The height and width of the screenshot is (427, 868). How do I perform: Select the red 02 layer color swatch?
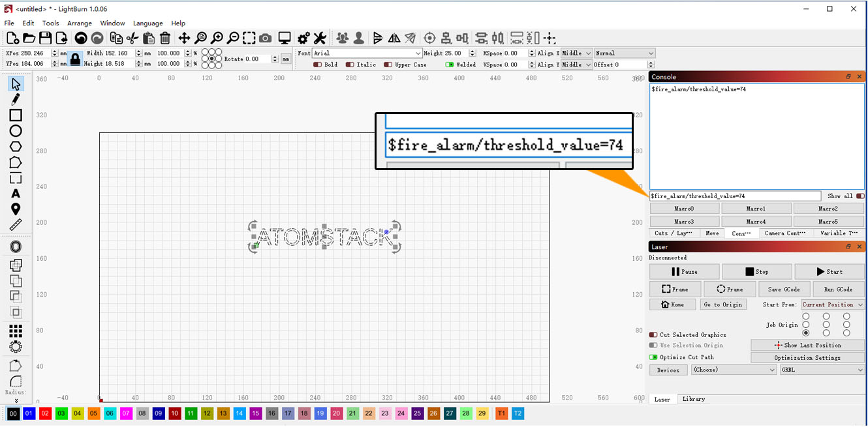[45, 413]
